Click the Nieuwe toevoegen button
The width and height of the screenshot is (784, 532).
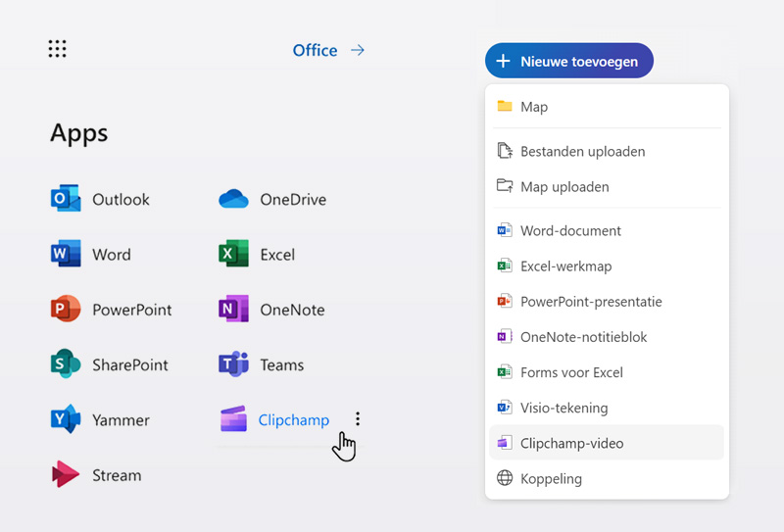(x=568, y=61)
